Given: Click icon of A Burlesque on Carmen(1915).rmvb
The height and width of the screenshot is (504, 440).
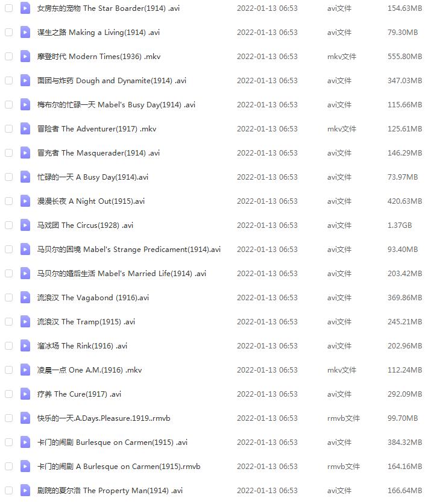Looking at the screenshot, I should pyautogui.click(x=25, y=467).
